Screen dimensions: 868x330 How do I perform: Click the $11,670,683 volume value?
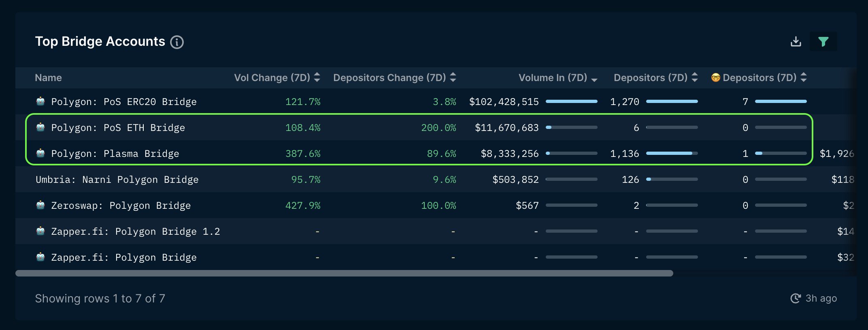click(506, 128)
